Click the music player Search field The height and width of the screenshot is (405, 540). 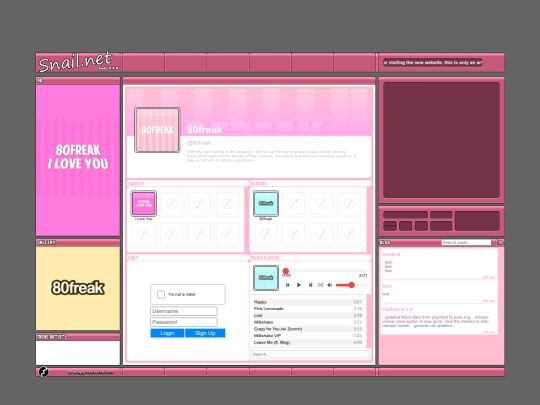point(310,354)
